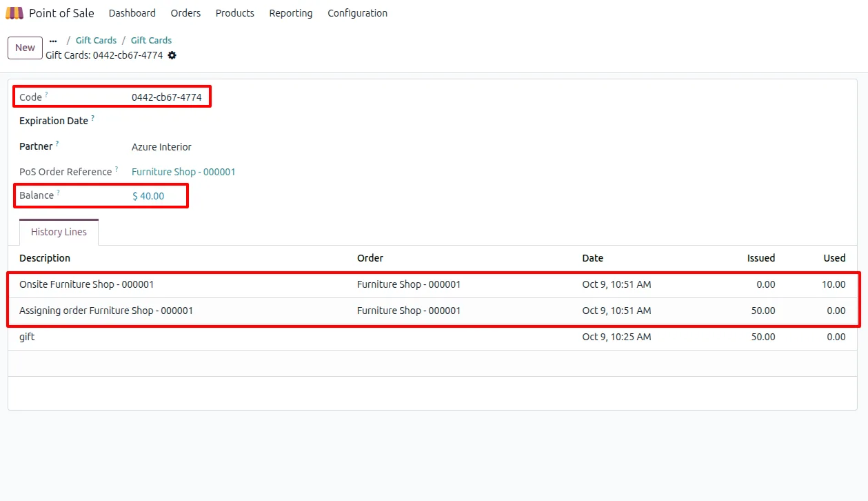Open the gear actions menu beside record title
Viewport: 868px width, 501px height.
click(172, 55)
